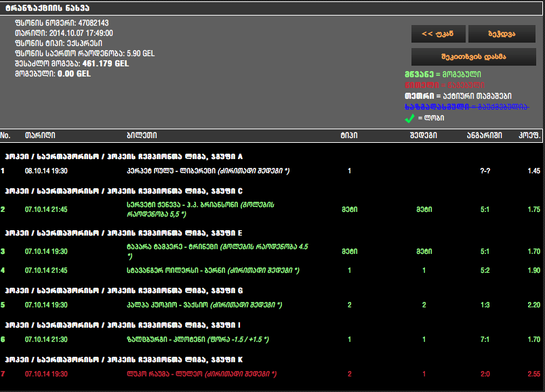Click the group K league heading
545x392 pixels.
(x=124, y=360)
